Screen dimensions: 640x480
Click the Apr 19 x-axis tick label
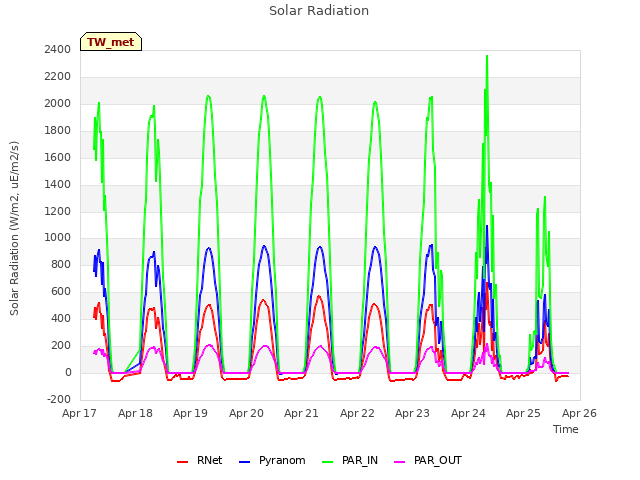click(190, 413)
